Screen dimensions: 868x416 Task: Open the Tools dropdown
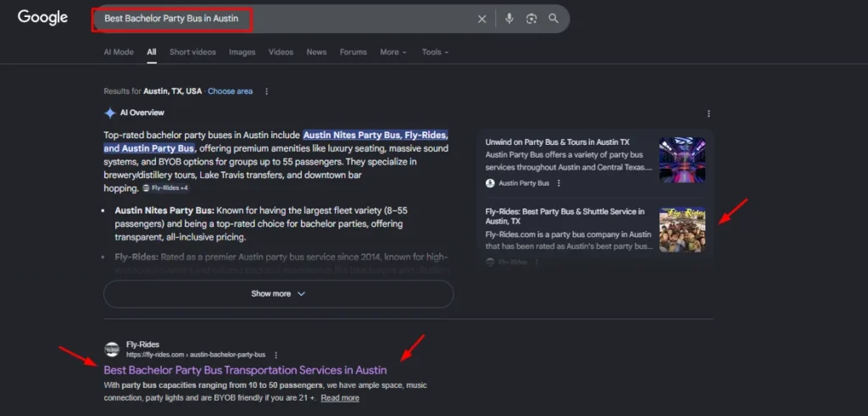coord(435,52)
